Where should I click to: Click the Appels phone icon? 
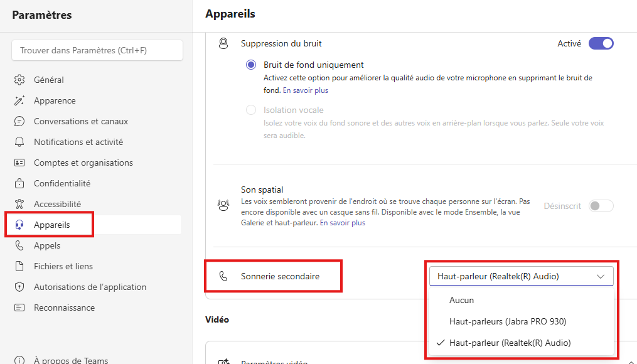(x=19, y=245)
